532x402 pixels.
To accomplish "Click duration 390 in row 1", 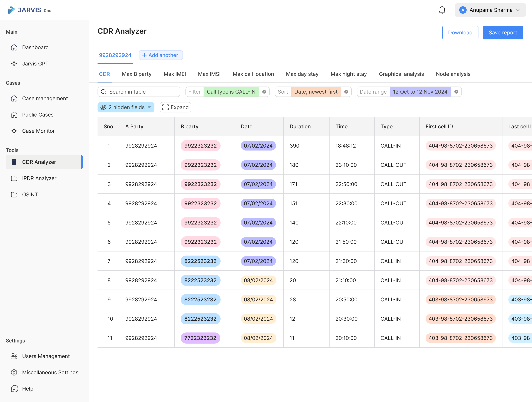I will [294, 146].
